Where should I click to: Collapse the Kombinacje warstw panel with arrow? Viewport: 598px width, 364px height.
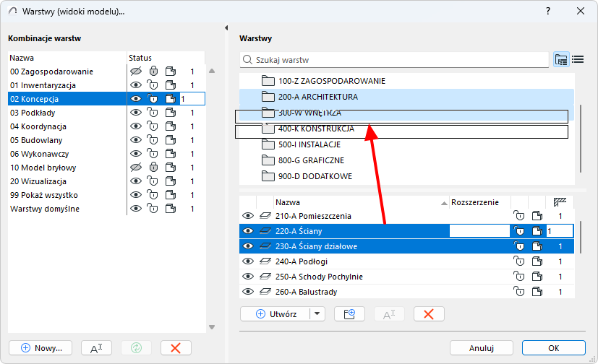[x=226, y=27]
